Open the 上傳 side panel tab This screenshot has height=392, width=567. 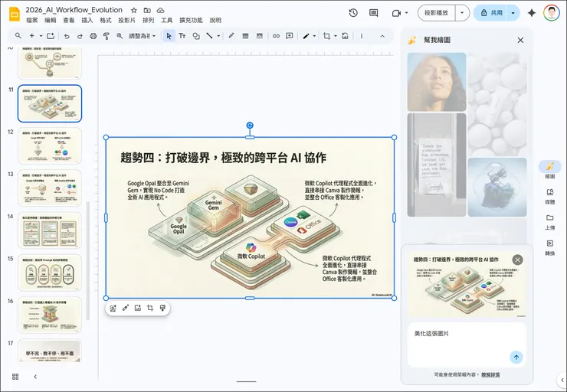pyautogui.click(x=549, y=222)
